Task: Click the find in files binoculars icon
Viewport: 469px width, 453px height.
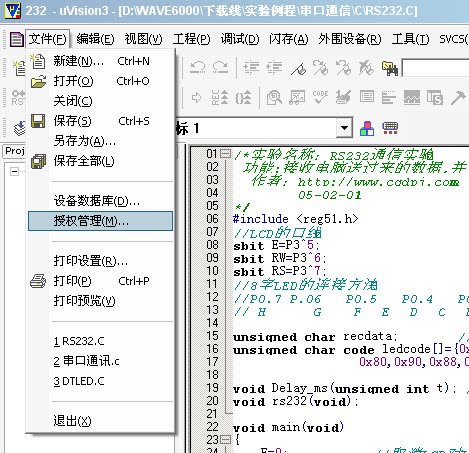Action: tap(389, 68)
